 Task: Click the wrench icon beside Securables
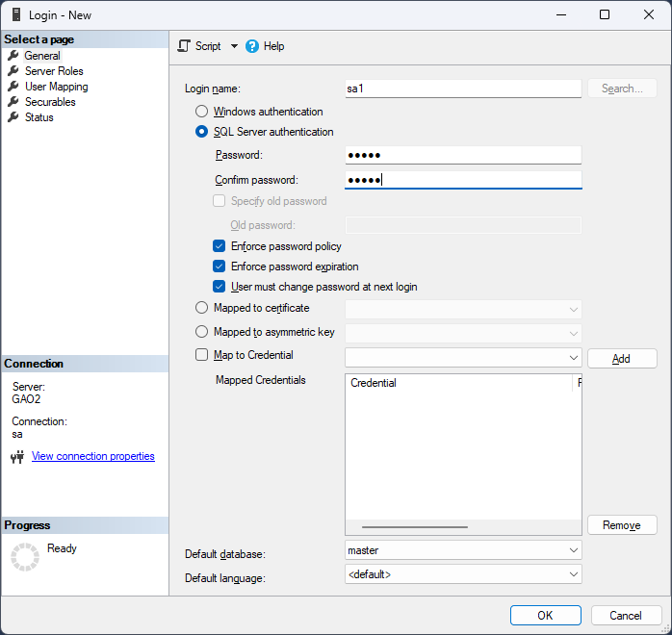pos(13,101)
